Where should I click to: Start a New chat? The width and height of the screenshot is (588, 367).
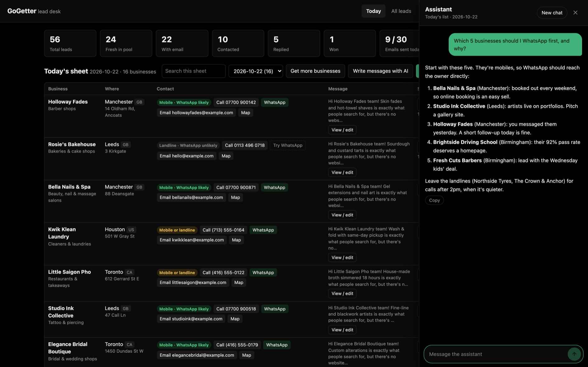click(x=552, y=13)
